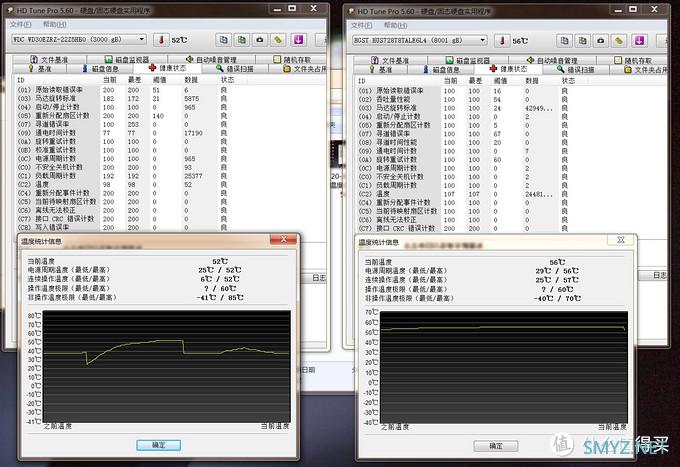Switch to 错误扫描 tab in WDC window

235,69
